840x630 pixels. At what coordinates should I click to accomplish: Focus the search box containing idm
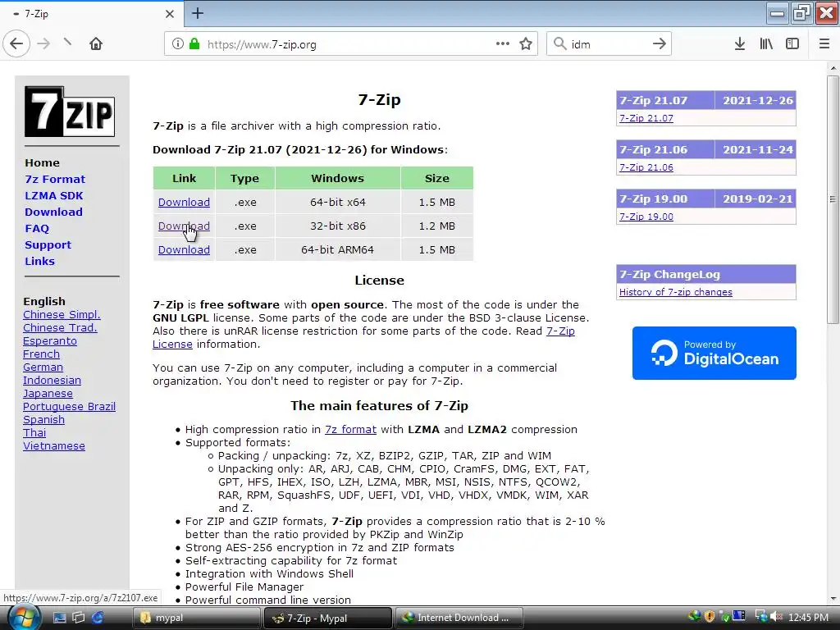point(608,44)
